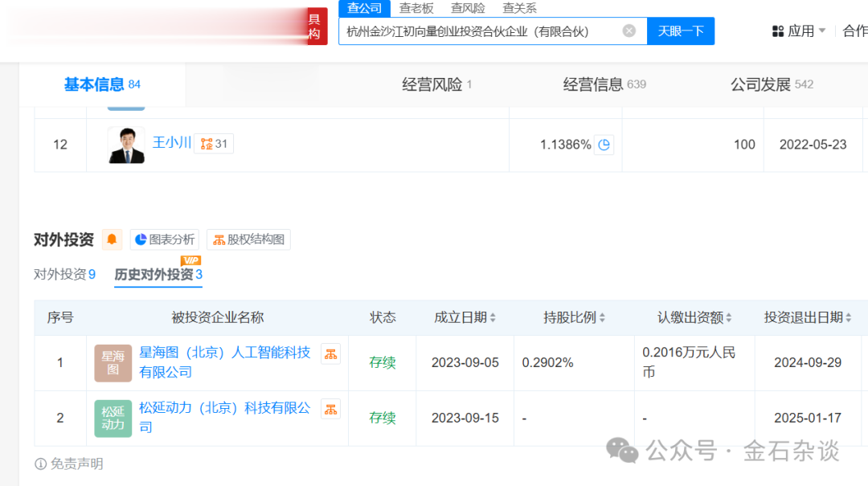Image resolution: width=868 pixels, height=486 pixels.
Task: Click the 松延动力 company logo
Action: coord(113,419)
